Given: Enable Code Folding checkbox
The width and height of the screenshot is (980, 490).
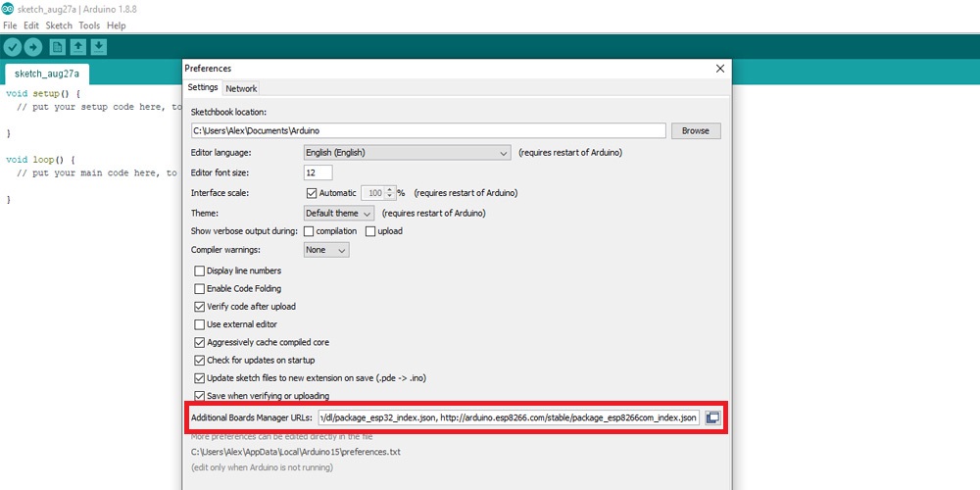Looking at the screenshot, I should pyautogui.click(x=199, y=289).
